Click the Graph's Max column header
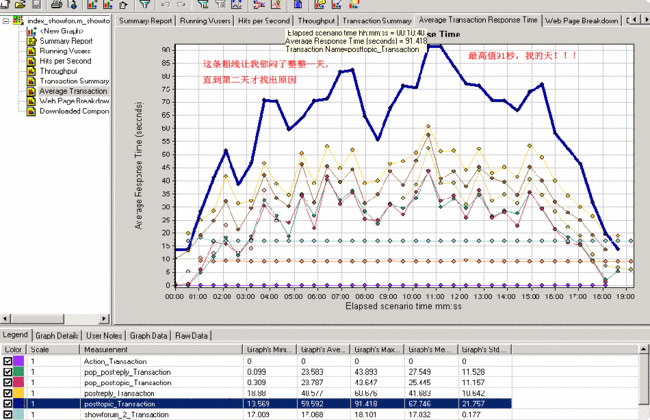 click(377, 350)
